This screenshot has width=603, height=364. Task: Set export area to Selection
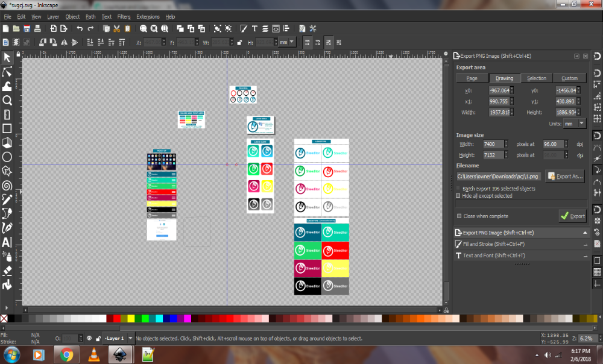pyautogui.click(x=537, y=78)
